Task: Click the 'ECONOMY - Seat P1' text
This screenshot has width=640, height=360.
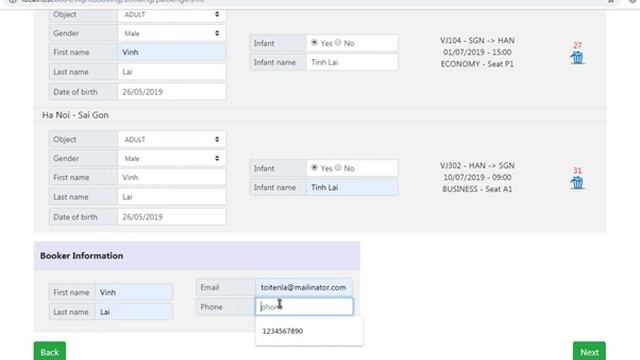Action: (x=477, y=64)
